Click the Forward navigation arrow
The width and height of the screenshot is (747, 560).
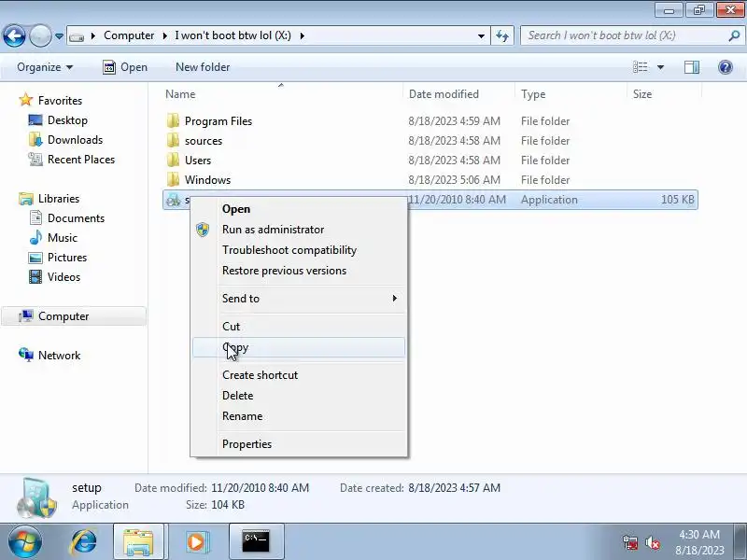pos(40,35)
